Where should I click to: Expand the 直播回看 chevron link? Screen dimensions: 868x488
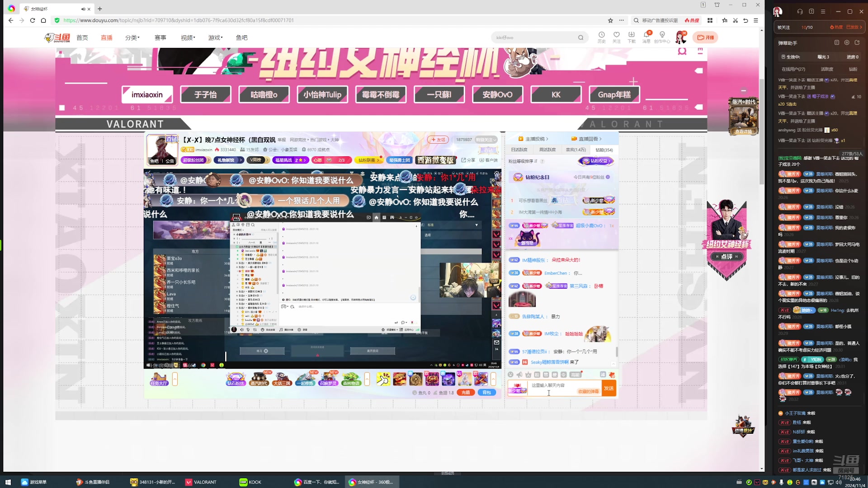[x=586, y=139]
